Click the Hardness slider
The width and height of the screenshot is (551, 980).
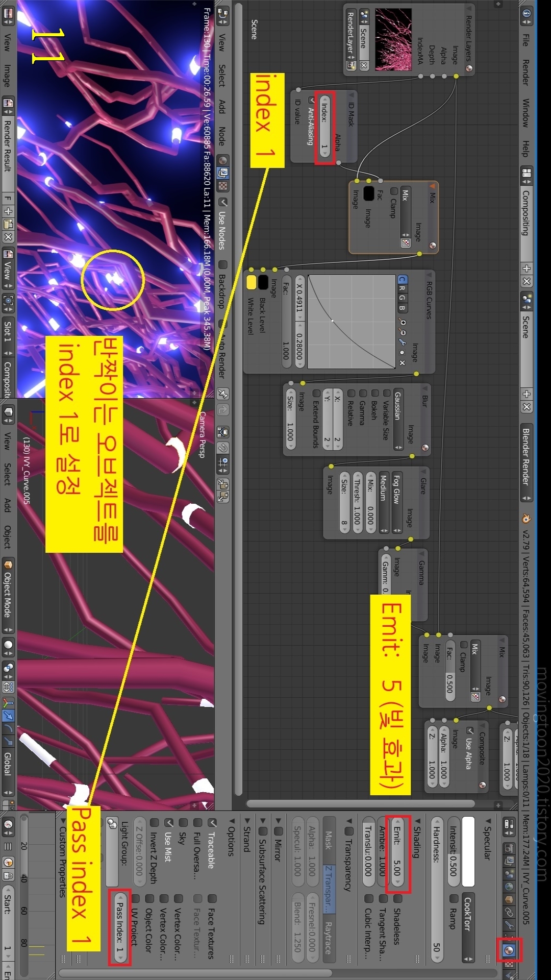(x=437, y=890)
